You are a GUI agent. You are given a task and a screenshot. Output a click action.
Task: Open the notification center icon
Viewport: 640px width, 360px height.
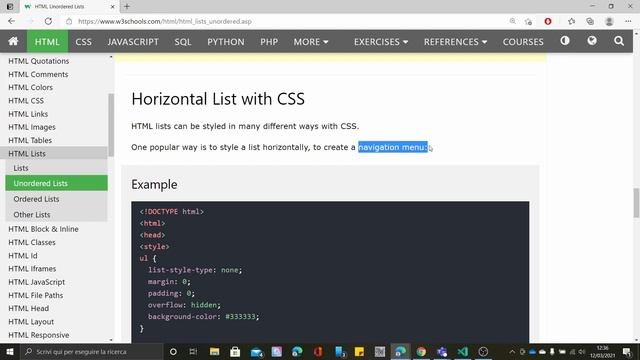click(x=627, y=351)
